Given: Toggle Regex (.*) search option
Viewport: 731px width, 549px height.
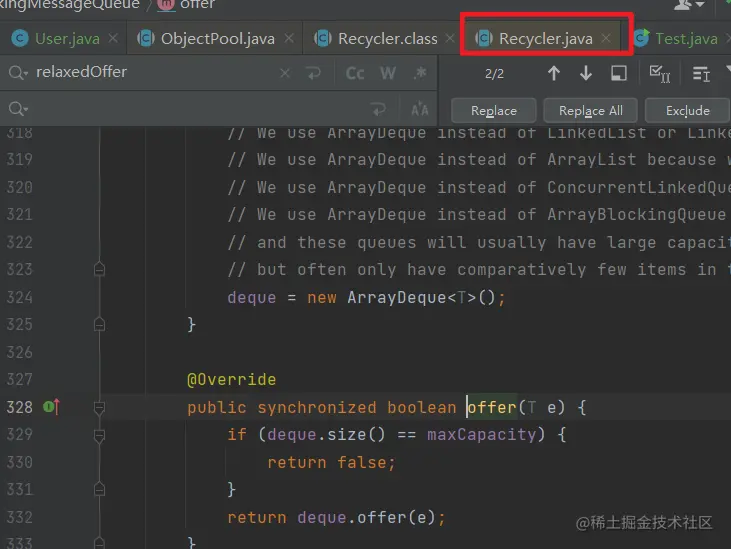Looking at the screenshot, I should (420, 73).
